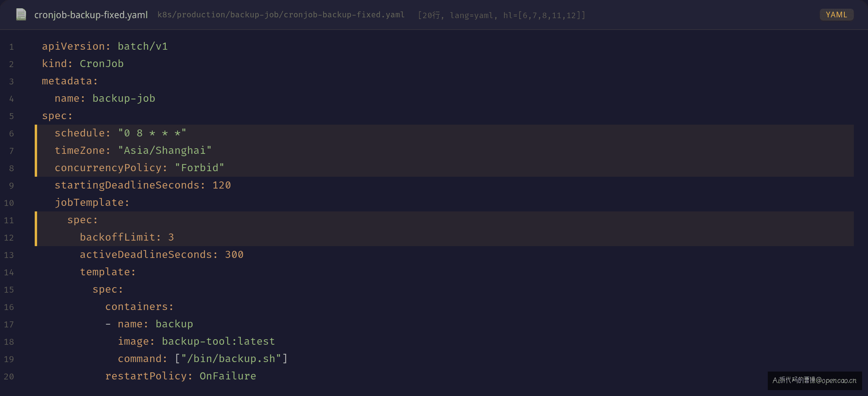Select the activeDeadlineSeconds 300 value

234,255
